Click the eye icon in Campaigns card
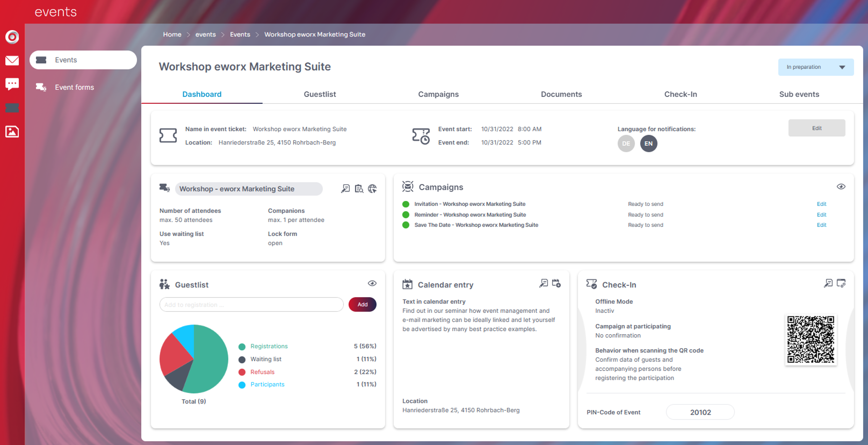Image resolution: width=868 pixels, height=445 pixels. (x=841, y=187)
